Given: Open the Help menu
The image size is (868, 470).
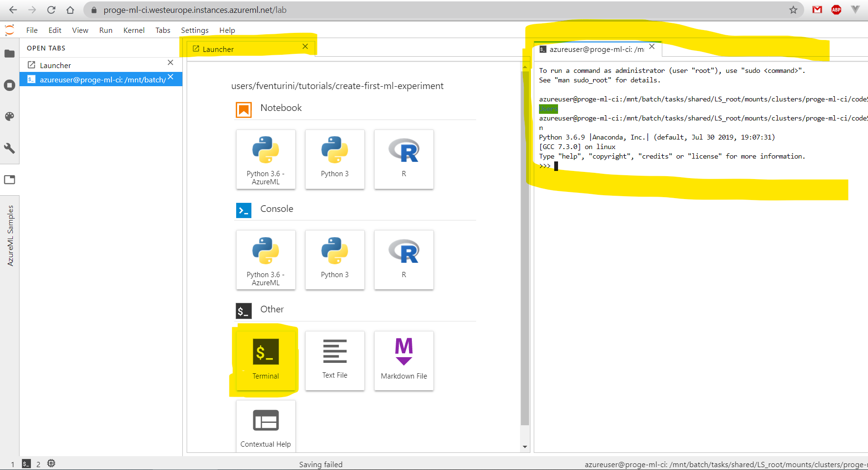Looking at the screenshot, I should (227, 30).
